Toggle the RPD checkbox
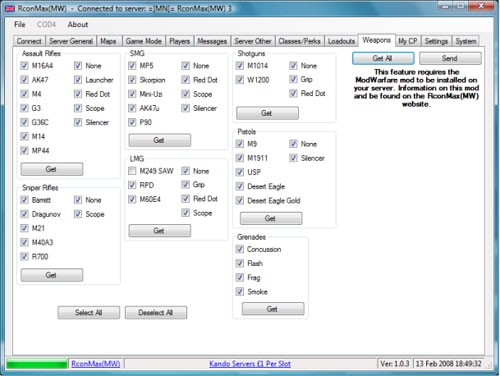 click(132, 185)
